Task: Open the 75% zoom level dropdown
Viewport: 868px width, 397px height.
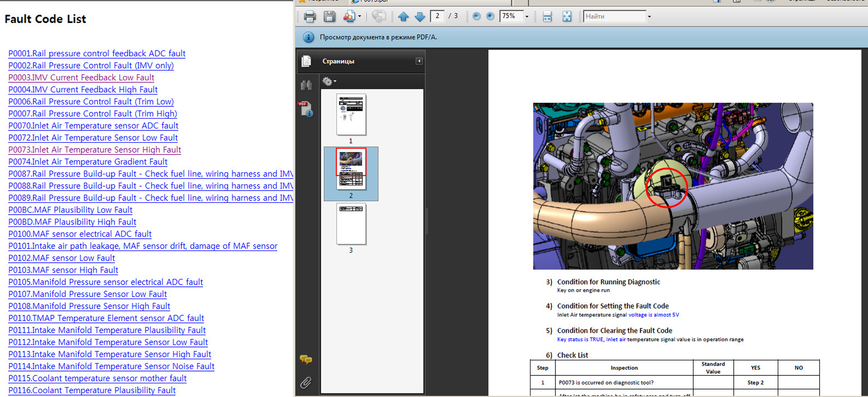Action: [527, 17]
